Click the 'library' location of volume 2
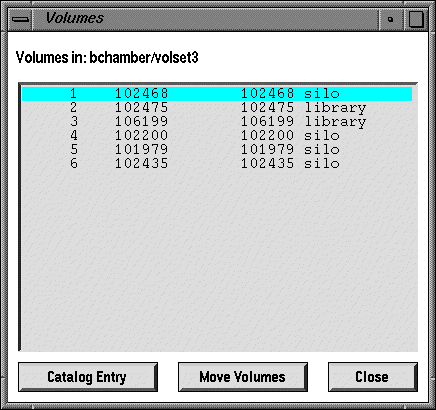The image size is (436, 410). [335, 108]
